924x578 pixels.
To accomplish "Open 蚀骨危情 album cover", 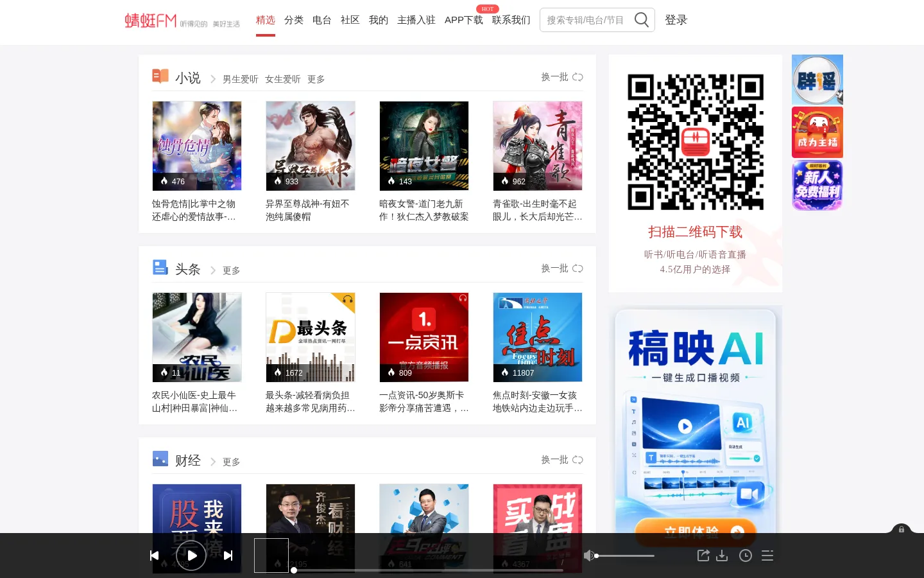I will (x=197, y=146).
